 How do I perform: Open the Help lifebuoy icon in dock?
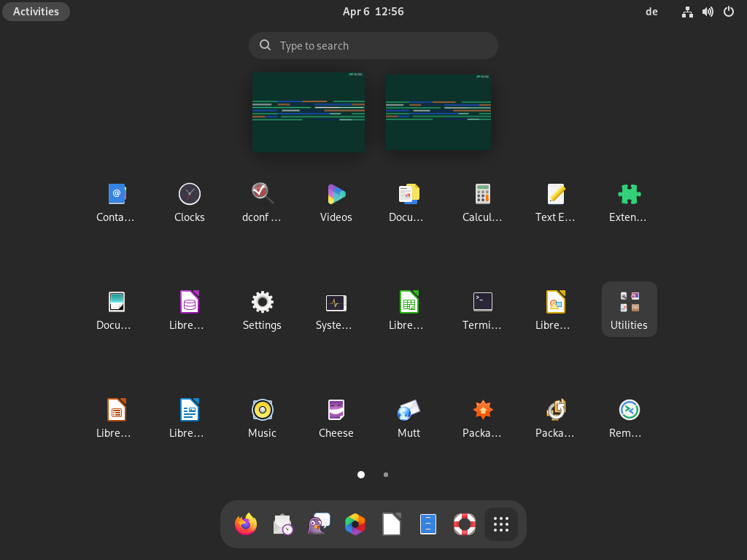(x=465, y=524)
